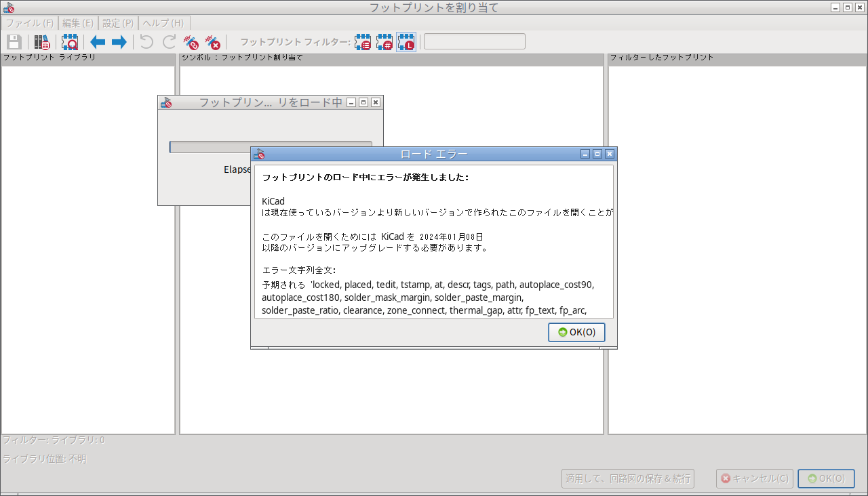This screenshot has height=496, width=868.
Task: Open the footprint library table manager
Action: (x=42, y=42)
